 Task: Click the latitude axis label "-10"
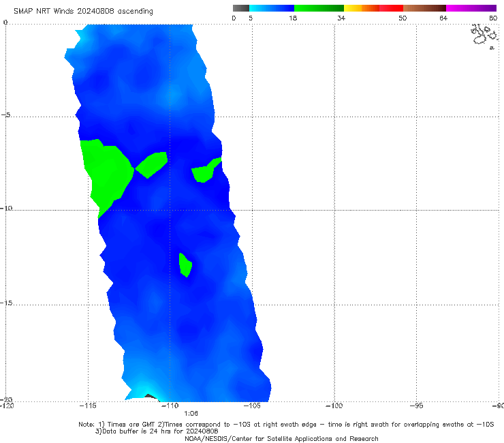tap(6, 208)
